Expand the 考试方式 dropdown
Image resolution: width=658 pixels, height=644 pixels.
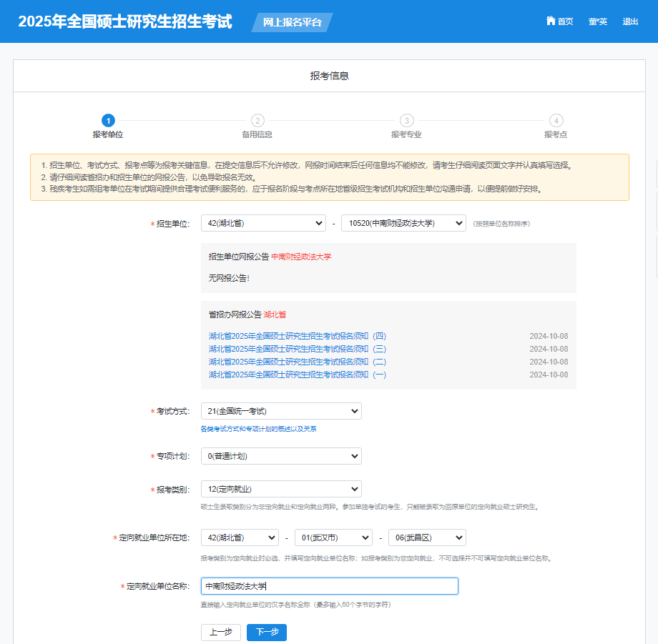(x=281, y=411)
